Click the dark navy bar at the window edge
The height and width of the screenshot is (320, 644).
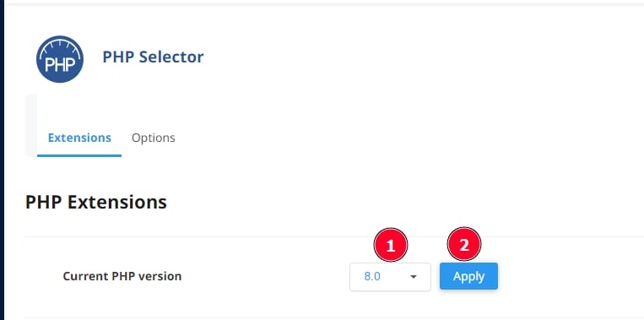coord(2,160)
